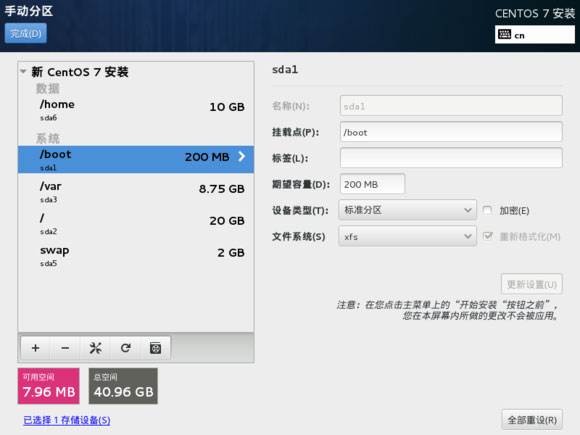Open the 文件系统 xfs dropdown

pyautogui.click(x=407, y=236)
